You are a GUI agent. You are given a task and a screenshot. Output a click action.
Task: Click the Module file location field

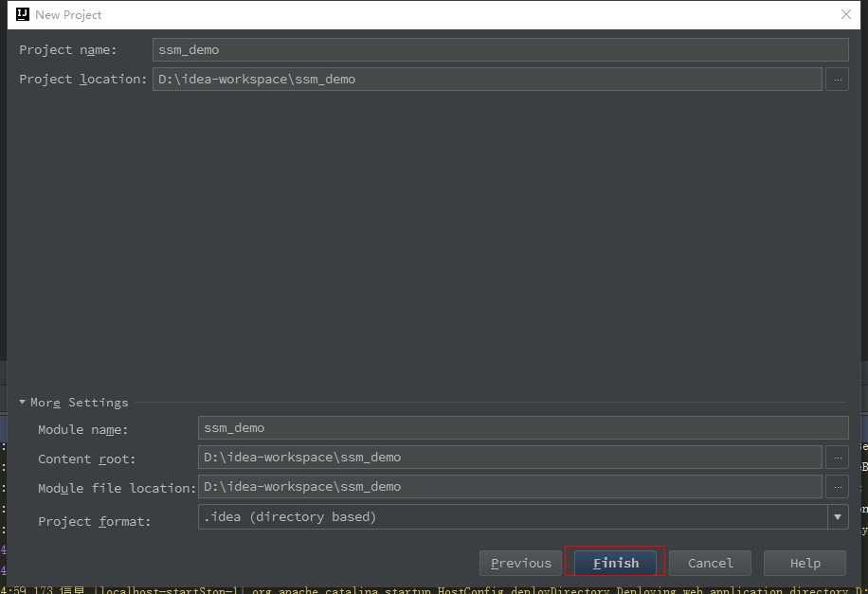tap(510, 487)
